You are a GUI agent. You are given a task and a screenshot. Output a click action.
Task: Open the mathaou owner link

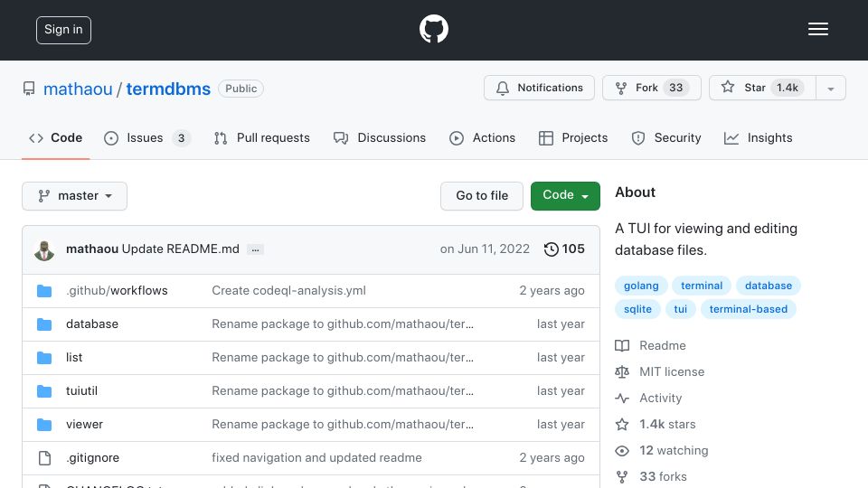point(78,89)
